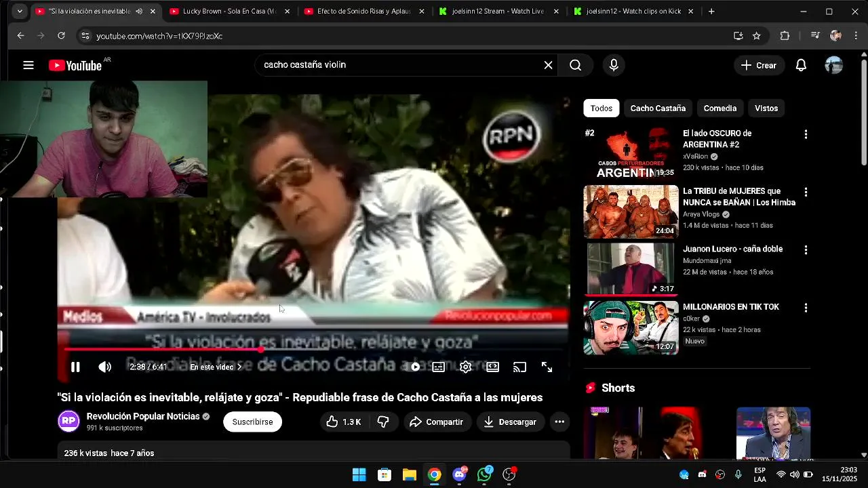Go back in browser history
This screenshot has height=488, width=868.
[20, 36]
